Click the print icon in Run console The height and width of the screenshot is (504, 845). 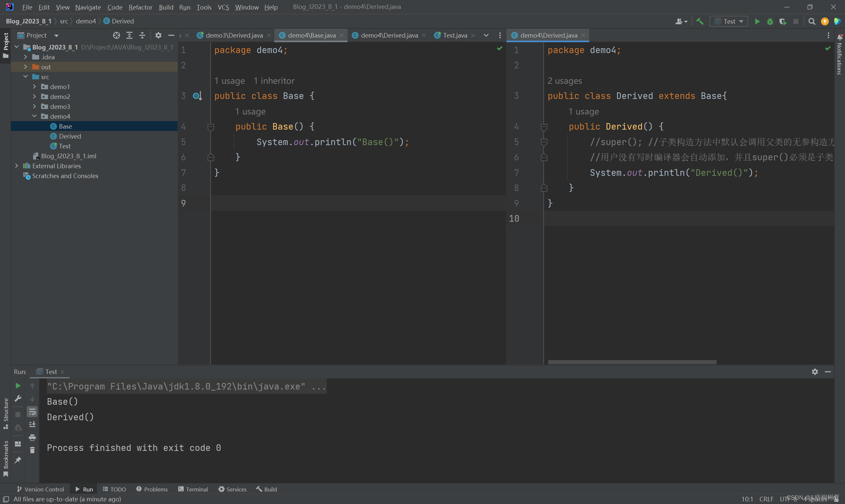pyautogui.click(x=32, y=437)
